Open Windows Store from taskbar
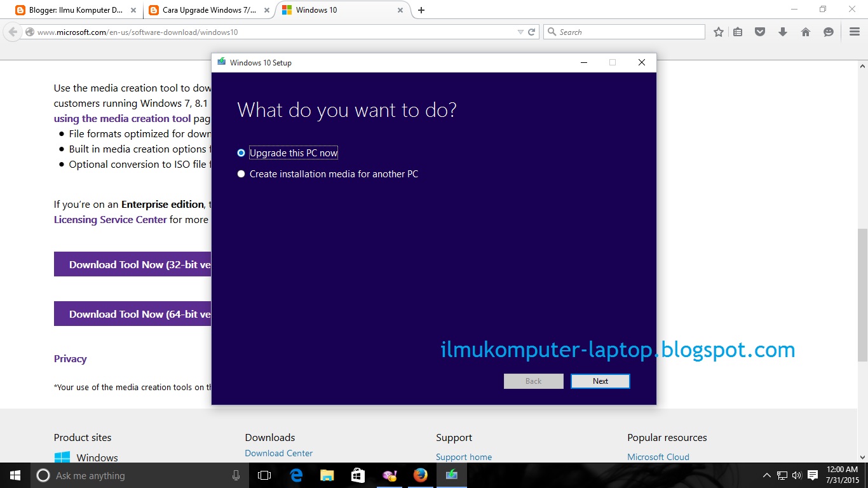 click(358, 475)
